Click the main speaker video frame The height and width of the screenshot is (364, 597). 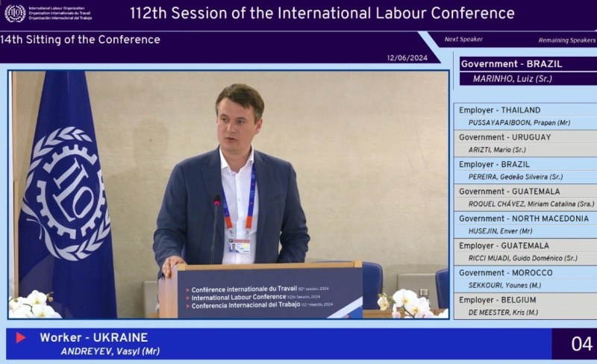(228, 195)
